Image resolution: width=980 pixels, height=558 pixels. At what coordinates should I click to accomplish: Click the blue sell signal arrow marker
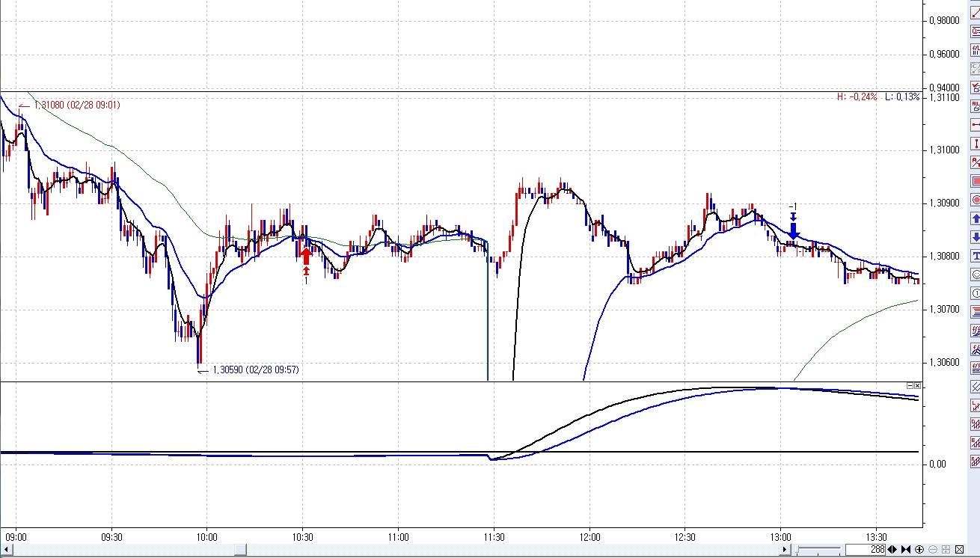(x=794, y=227)
